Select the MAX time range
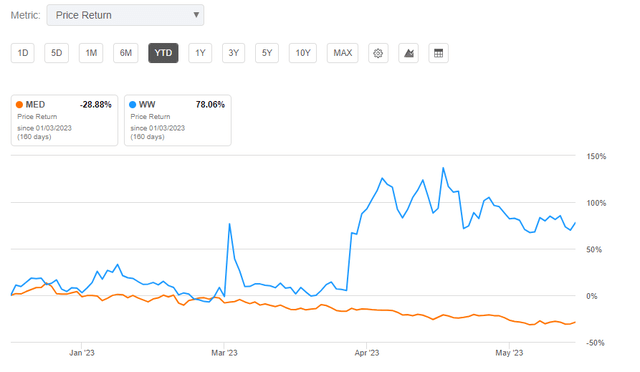This screenshot has width=640, height=372. click(x=342, y=53)
